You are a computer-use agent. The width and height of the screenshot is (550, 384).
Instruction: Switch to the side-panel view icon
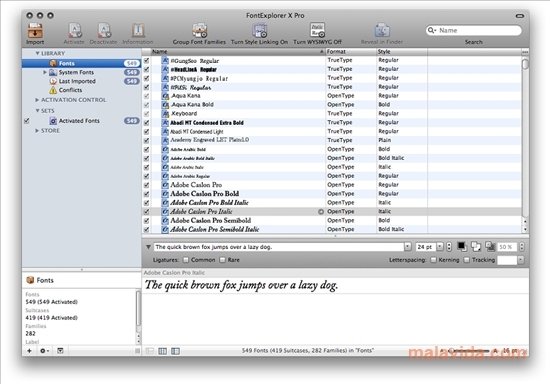[175, 351]
